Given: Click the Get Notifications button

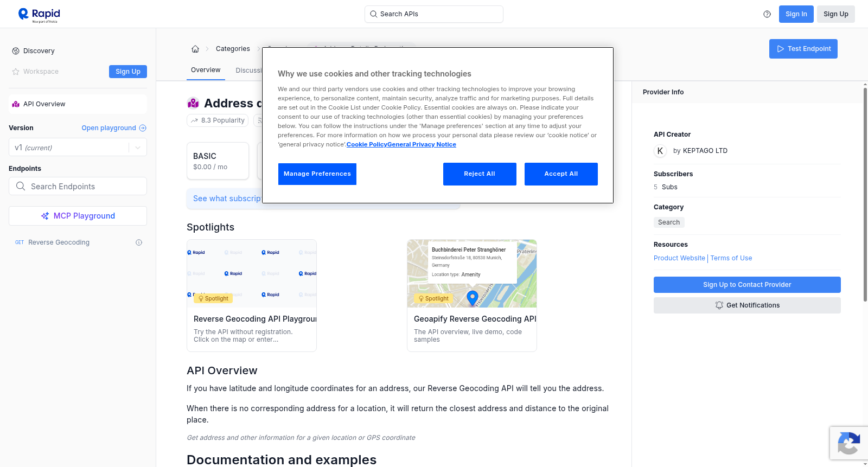Looking at the screenshot, I should click(x=747, y=305).
